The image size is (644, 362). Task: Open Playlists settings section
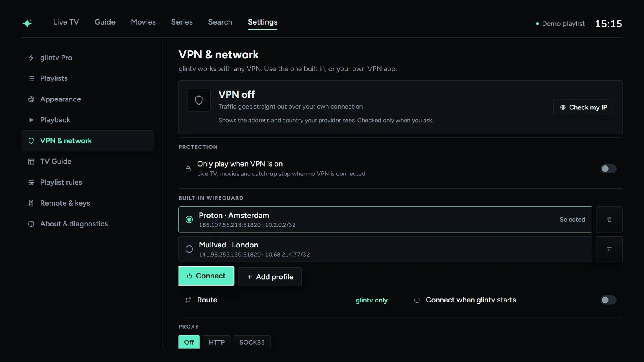point(88,78)
